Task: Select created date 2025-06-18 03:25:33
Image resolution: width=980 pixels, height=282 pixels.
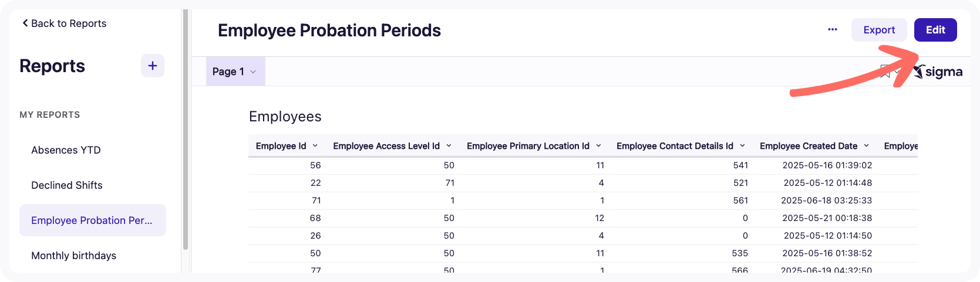Action: [x=827, y=201]
